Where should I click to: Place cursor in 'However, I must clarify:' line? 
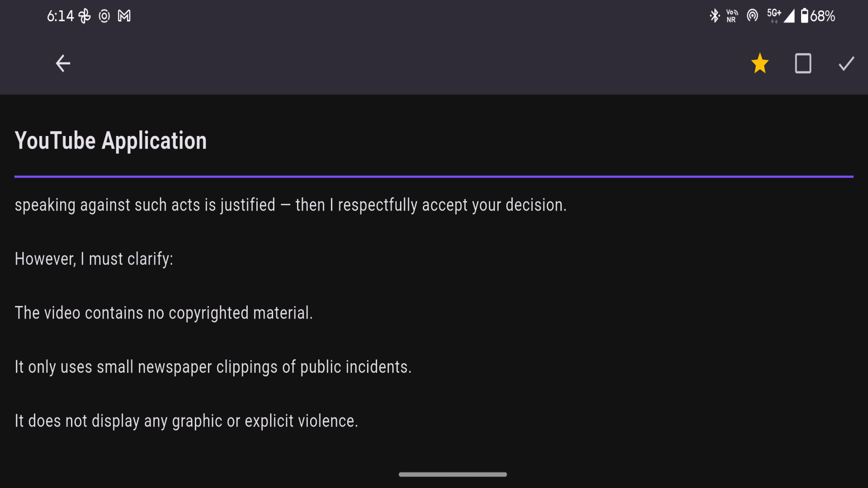coord(94,259)
